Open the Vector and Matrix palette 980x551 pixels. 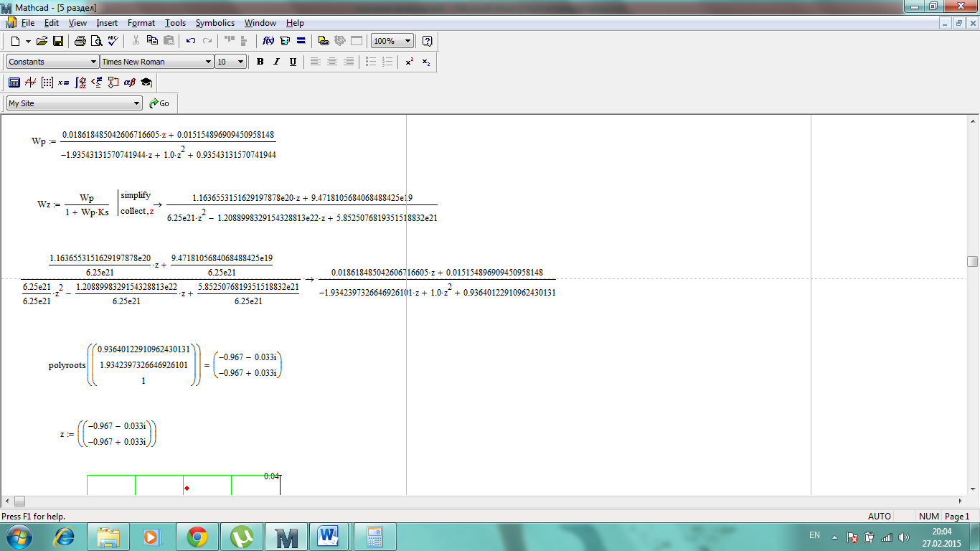click(47, 83)
